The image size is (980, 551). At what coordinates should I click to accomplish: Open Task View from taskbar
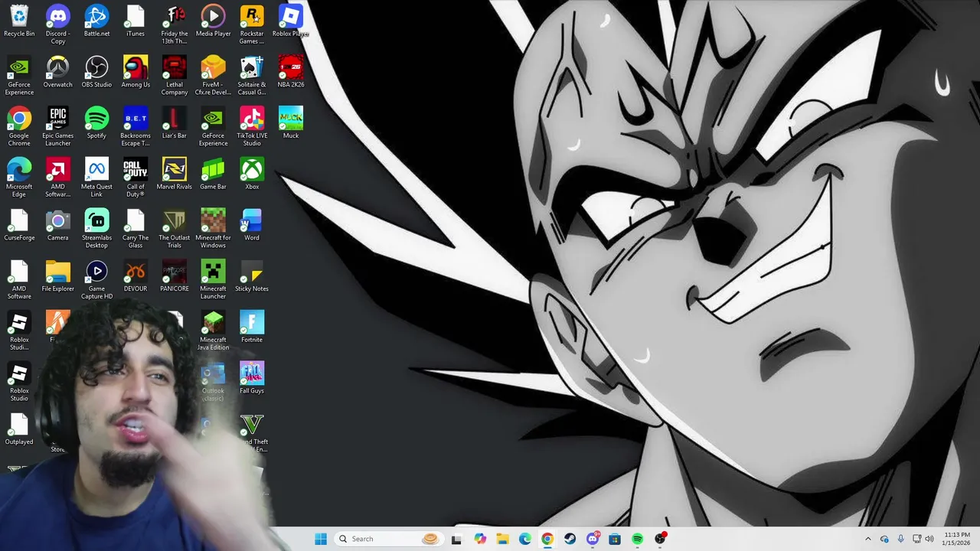click(x=456, y=539)
